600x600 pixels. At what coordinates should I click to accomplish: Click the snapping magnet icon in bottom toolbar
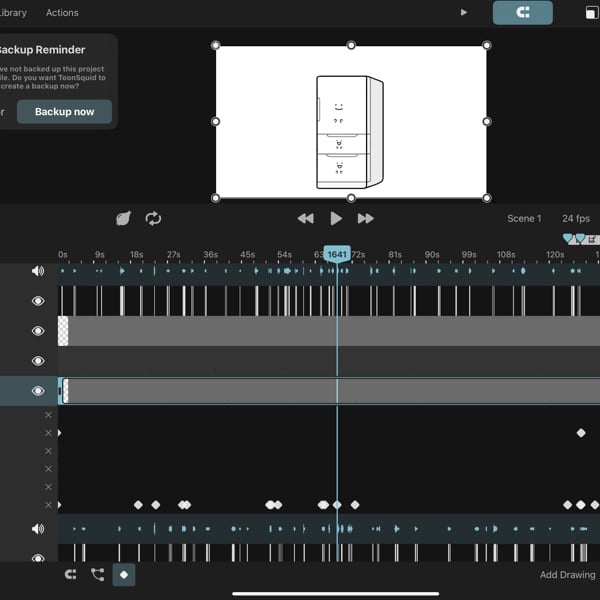tap(70, 574)
